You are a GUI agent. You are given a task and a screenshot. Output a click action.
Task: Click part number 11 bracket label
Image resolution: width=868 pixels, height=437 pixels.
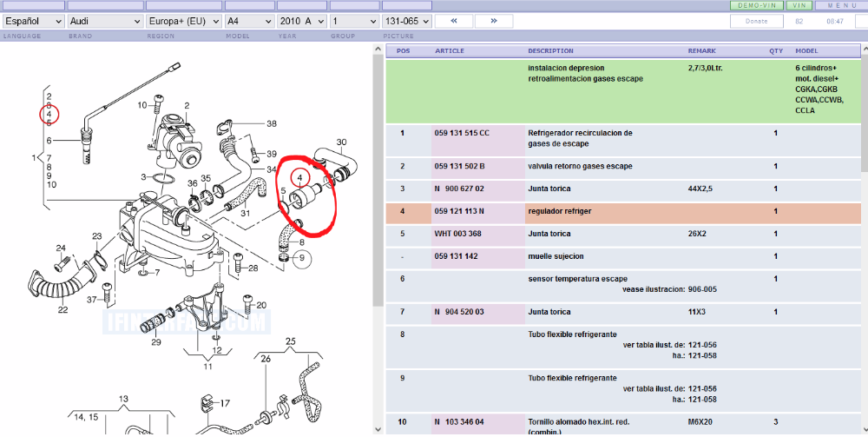[x=207, y=366]
